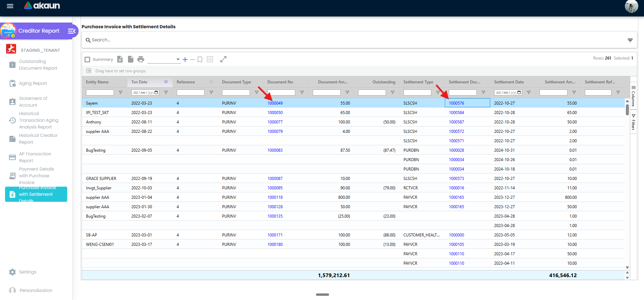Click the bookmark icon in toolbar

point(200,60)
